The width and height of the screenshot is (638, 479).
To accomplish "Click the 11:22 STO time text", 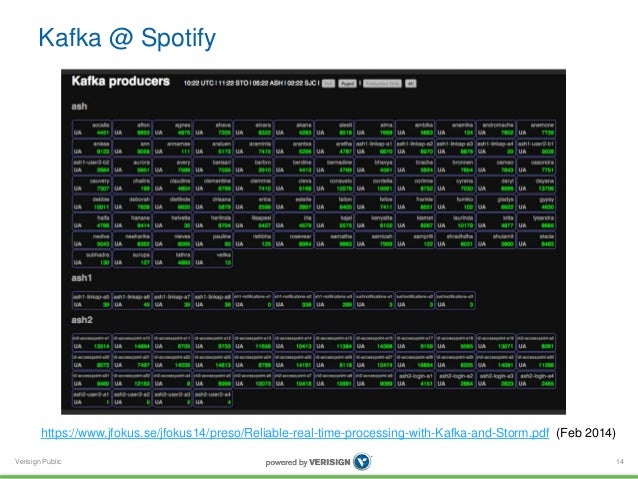I will point(233,83).
